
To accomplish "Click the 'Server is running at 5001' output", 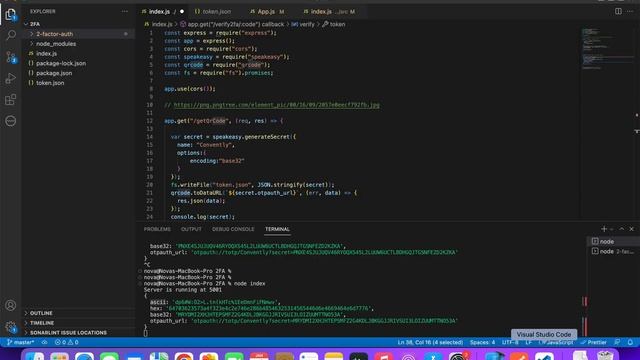I will (182, 290).
